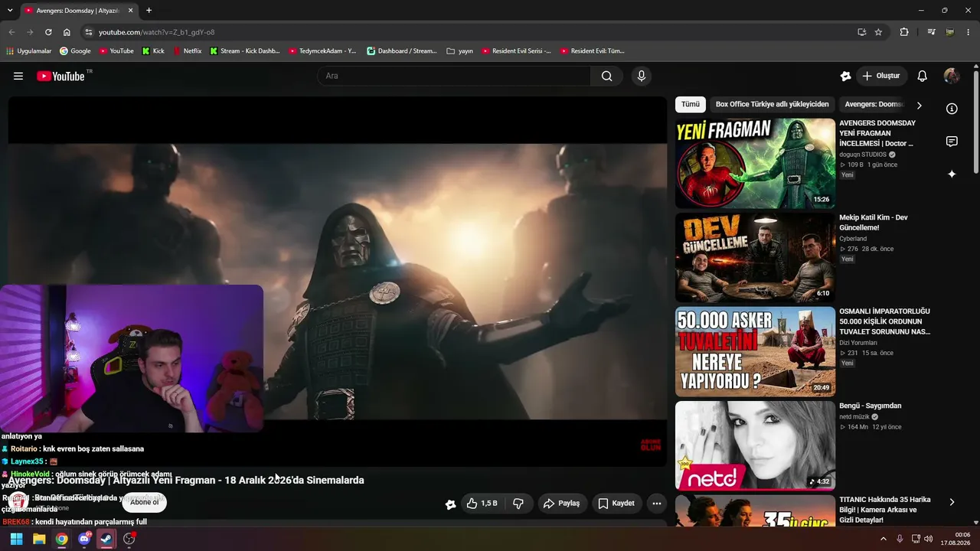
Task: Open Steam from the taskbar
Action: (106, 539)
